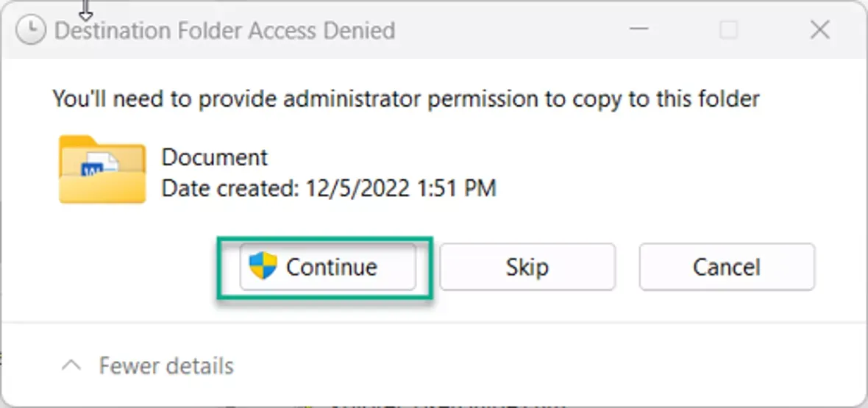Click the blank area right of Fewer details
Image resolution: width=868 pixels, height=408 pixels.
click(548, 366)
